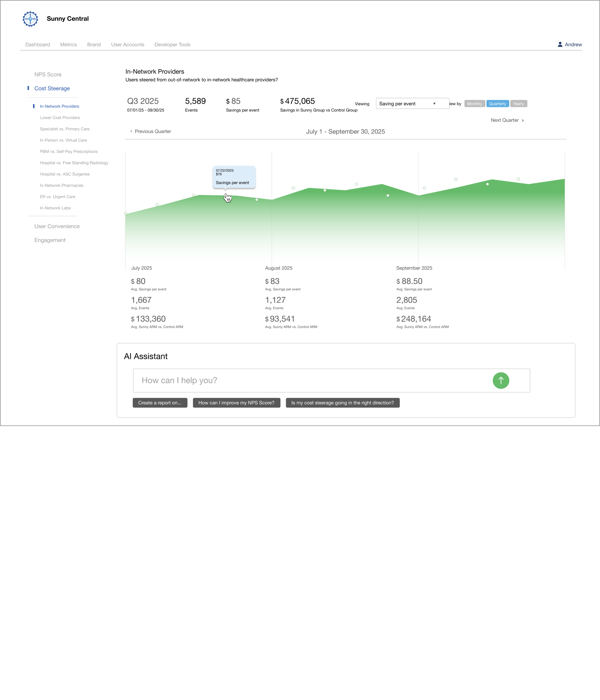Image resolution: width=600 pixels, height=700 pixels.
Task: Open the Developer Tools tab
Action: (172, 45)
